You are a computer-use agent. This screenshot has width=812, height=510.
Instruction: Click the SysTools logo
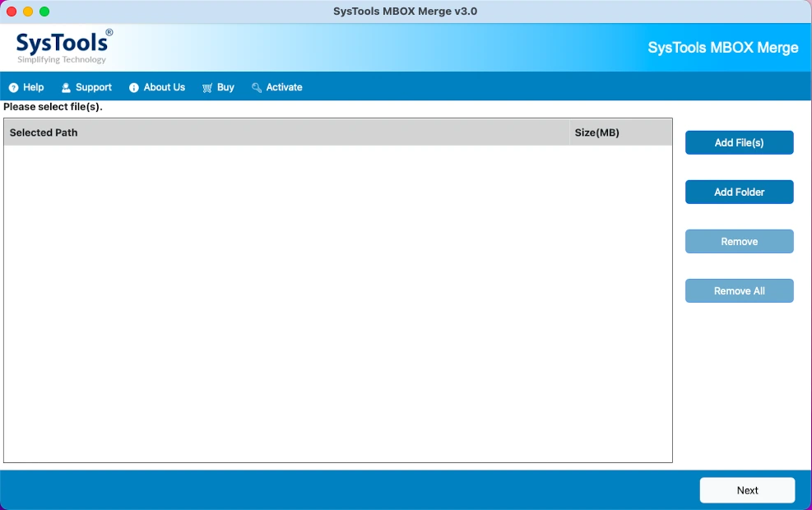pyautogui.click(x=64, y=47)
